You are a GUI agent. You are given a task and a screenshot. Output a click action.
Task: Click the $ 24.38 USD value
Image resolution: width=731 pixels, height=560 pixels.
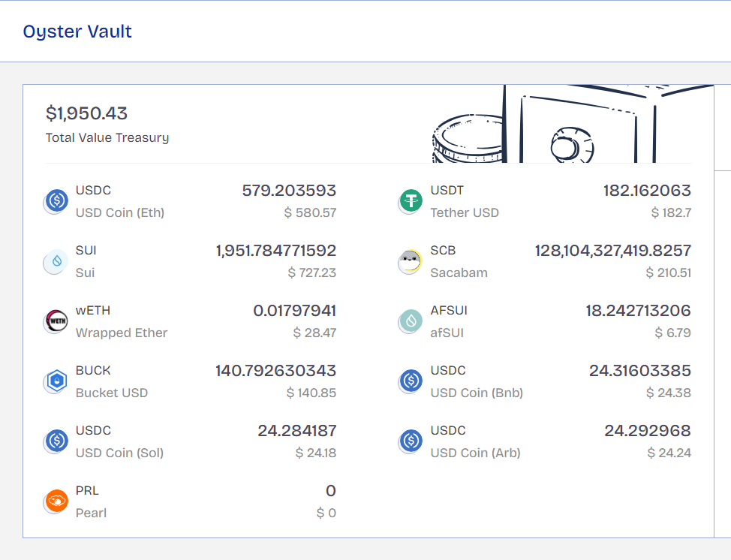(669, 393)
